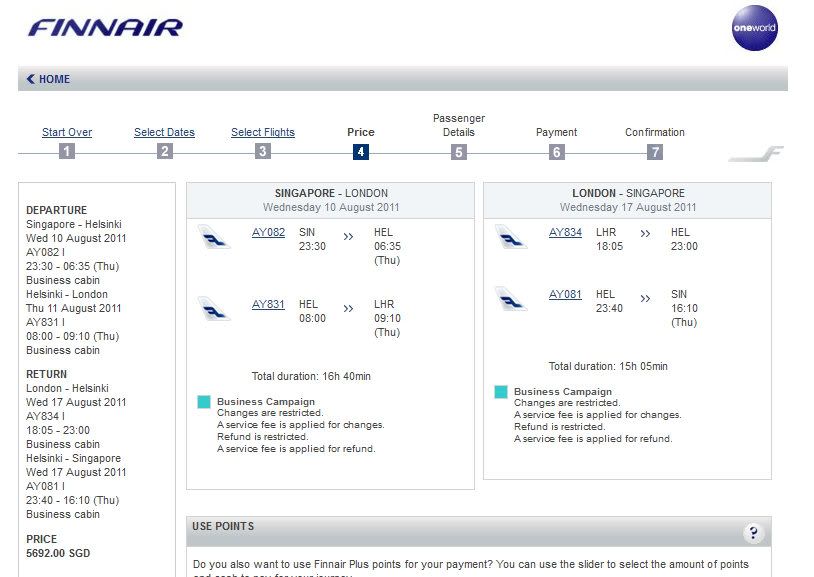Click the Total duration: 16h 40min text
The width and height of the screenshot is (814, 577).
(311, 377)
